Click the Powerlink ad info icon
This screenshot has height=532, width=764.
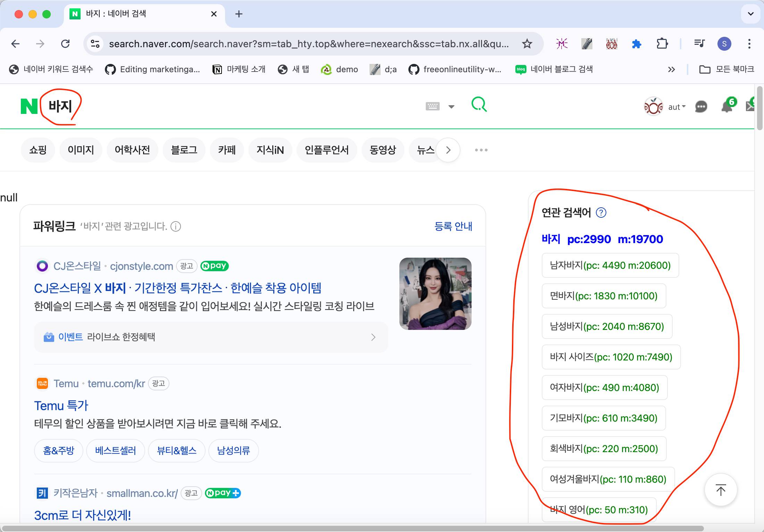176,226
